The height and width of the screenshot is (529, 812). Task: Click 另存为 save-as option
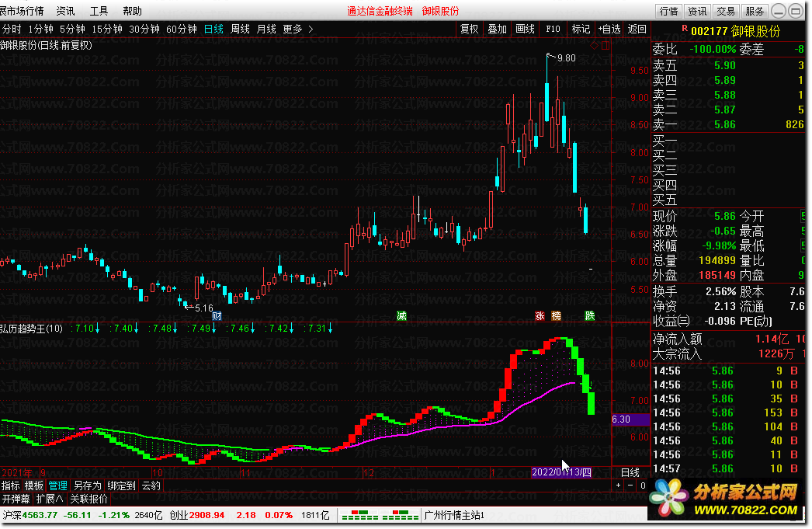pos(88,486)
